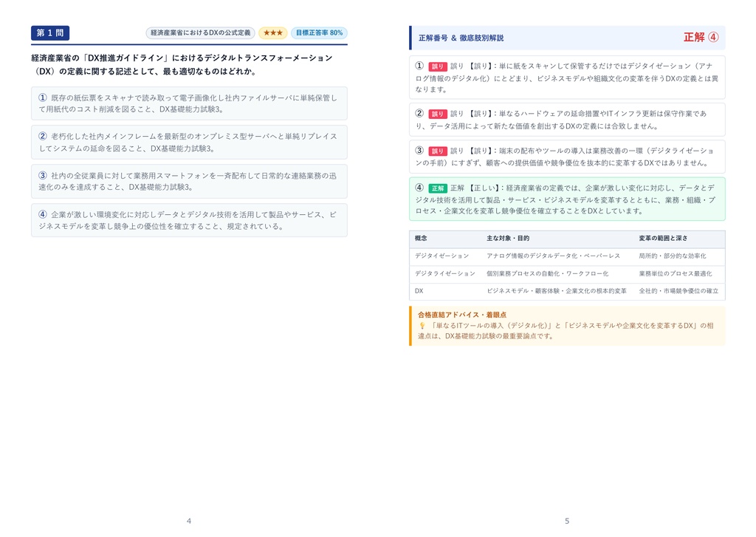756x537 pixels.
Task: Click the 主な対象・目的 table column header
Action: tap(508, 239)
